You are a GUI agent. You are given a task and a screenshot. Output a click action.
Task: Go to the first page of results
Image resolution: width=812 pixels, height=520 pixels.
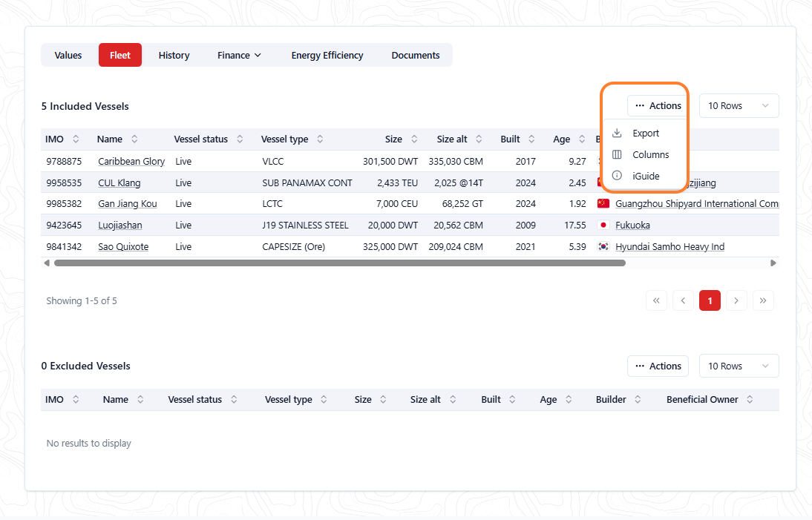(656, 300)
